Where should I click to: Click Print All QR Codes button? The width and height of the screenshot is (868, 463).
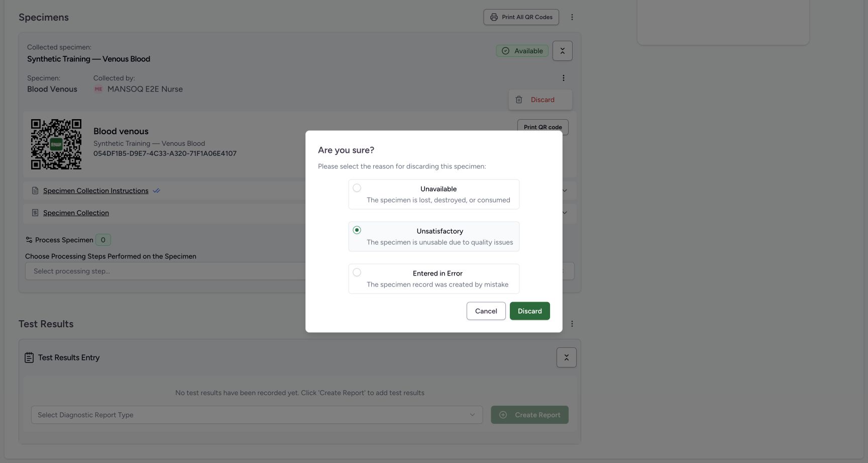pos(521,17)
